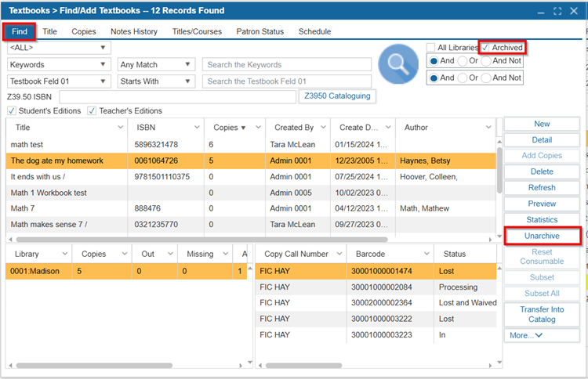The width and height of the screenshot is (588, 379).
Task: Open the Library column header chevron
Action: 65,254
